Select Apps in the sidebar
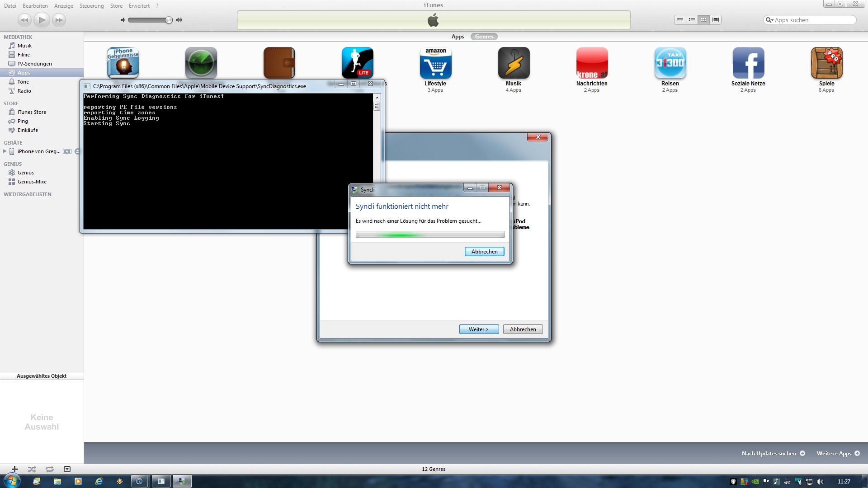The width and height of the screenshot is (868, 488). [x=42, y=73]
